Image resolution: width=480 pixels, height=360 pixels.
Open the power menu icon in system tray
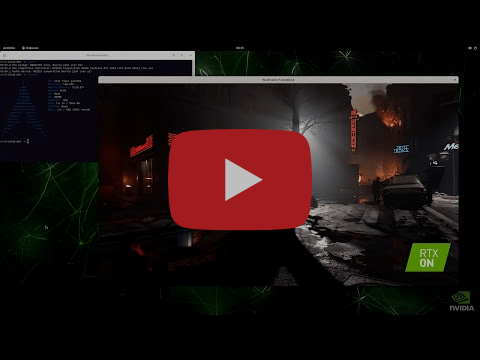click(475, 48)
